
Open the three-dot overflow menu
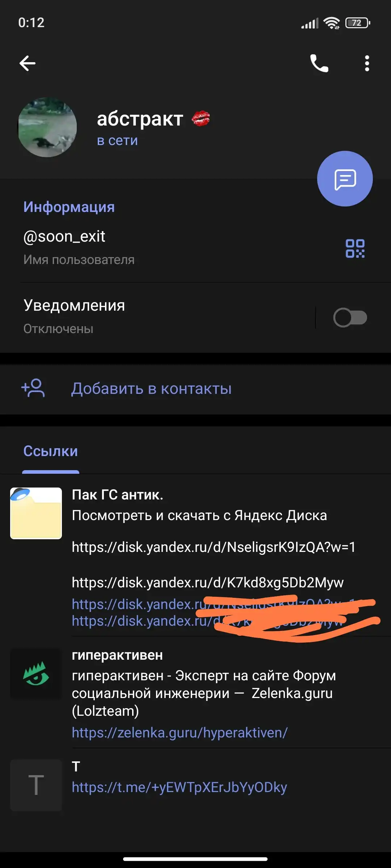367,63
